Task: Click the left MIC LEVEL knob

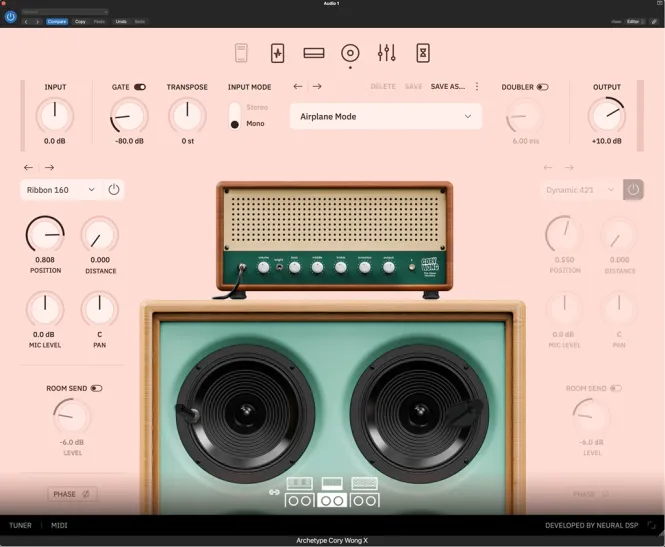Action: pyautogui.click(x=45, y=309)
